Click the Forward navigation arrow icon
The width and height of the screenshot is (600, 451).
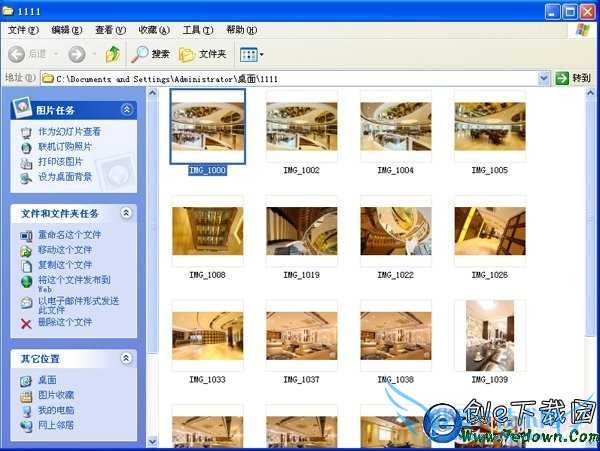pos(77,54)
